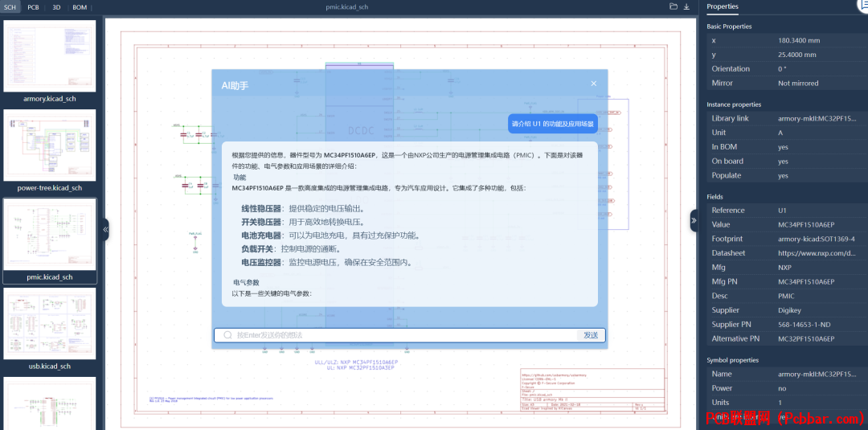The width and height of the screenshot is (868, 430).
Task: Click the y coordinate 25.4000 mm
Action: (797, 55)
